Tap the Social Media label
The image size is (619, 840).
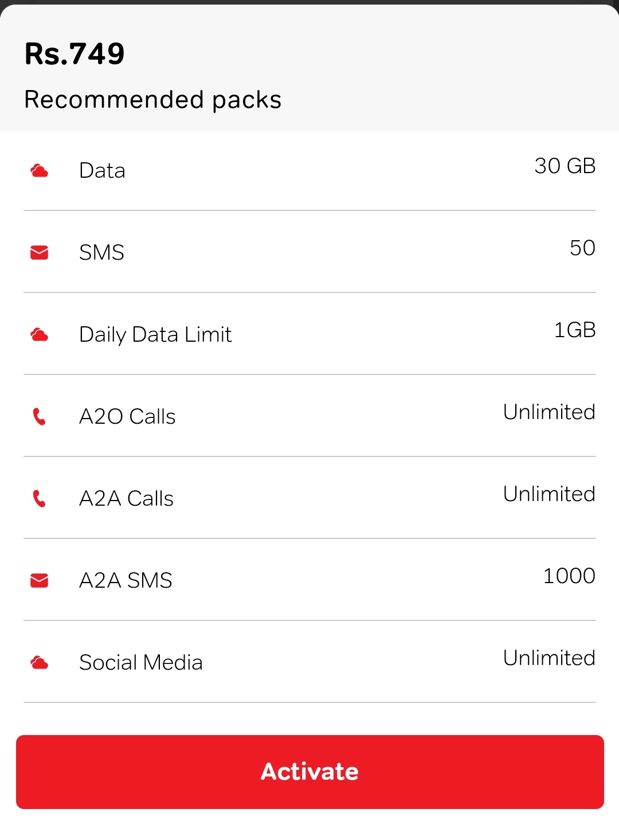141,662
